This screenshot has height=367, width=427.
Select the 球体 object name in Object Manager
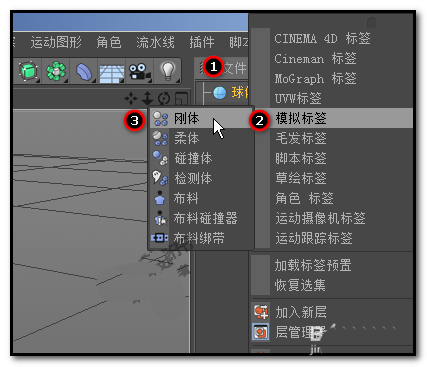(240, 92)
